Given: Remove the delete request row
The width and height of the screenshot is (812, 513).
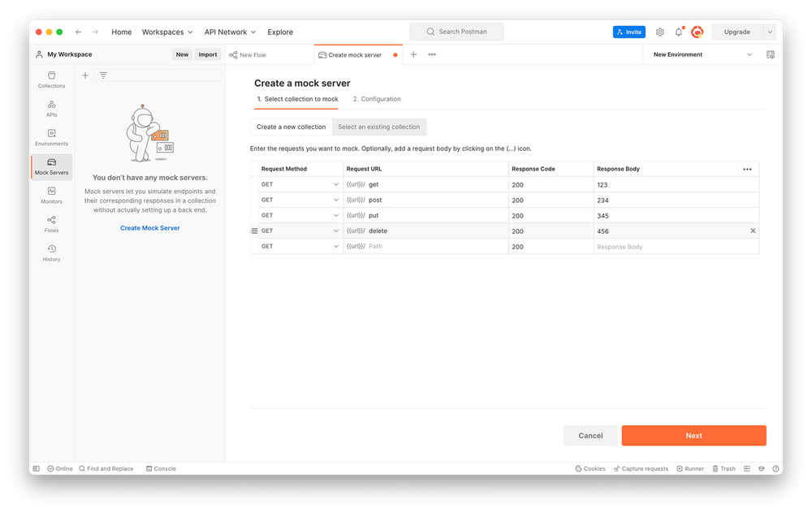Looking at the screenshot, I should pyautogui.click(x=752, y=231).
